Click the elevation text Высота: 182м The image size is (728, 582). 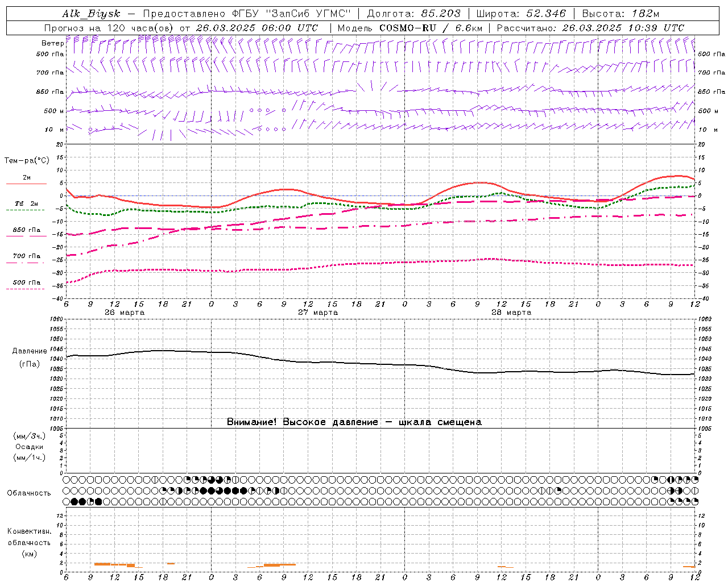click(x=621, y=14)
